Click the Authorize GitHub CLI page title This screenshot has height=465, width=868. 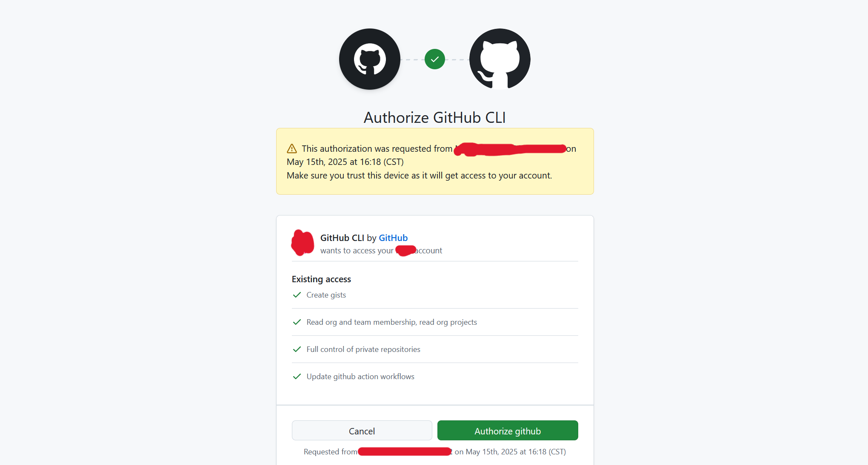434,118
